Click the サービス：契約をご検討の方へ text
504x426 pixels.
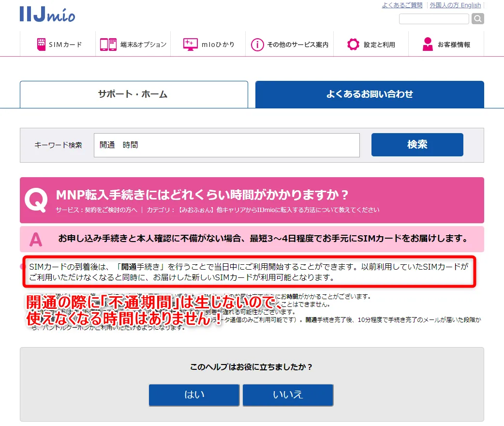coord(96,210)
